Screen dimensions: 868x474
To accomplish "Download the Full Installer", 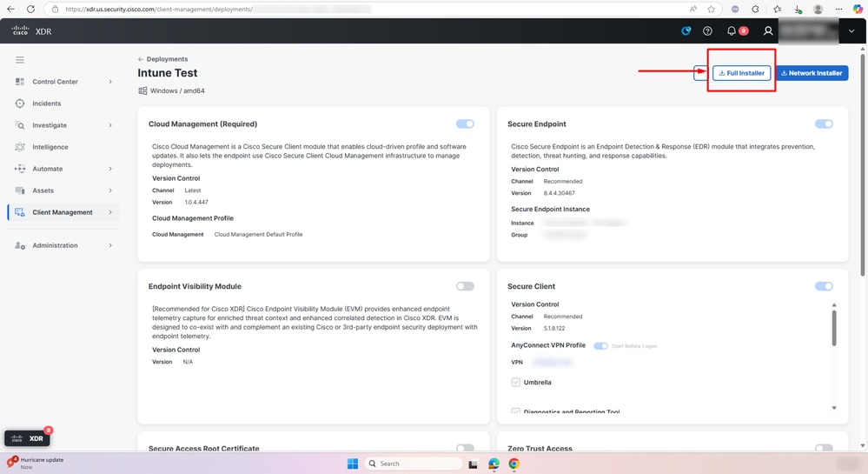I will click(741, 73).
